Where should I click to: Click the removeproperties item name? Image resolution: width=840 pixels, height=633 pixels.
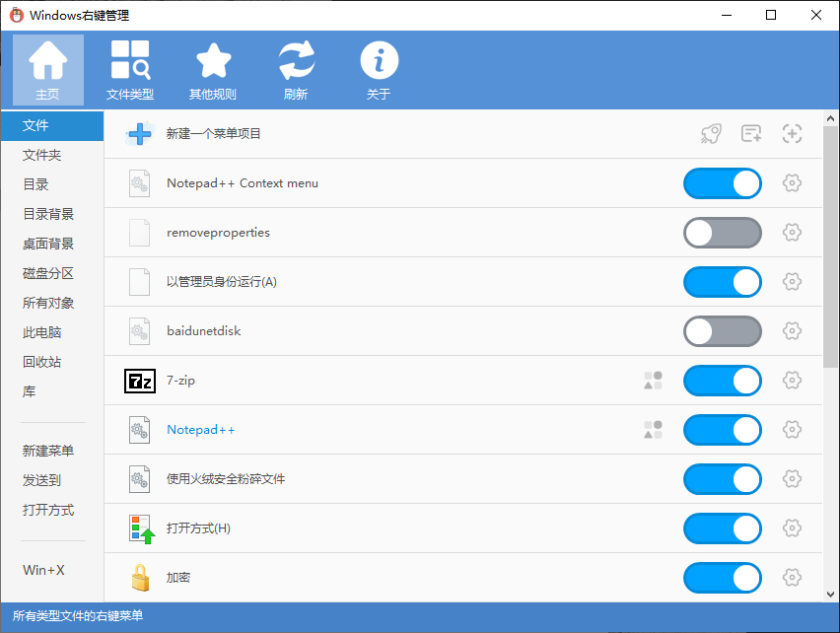coord(218,233)
